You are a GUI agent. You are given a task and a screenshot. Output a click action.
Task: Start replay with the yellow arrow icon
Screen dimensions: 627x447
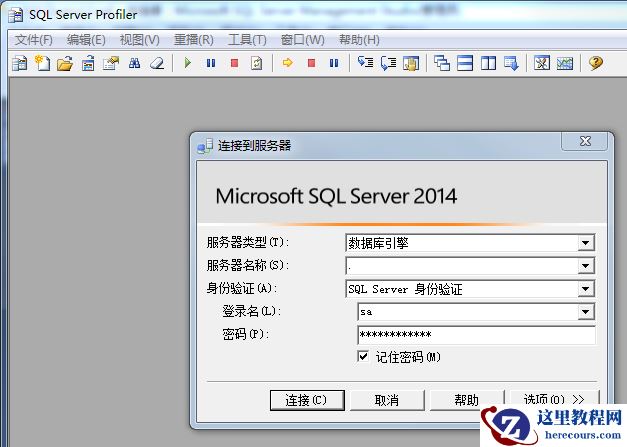(x=288, y=63)
